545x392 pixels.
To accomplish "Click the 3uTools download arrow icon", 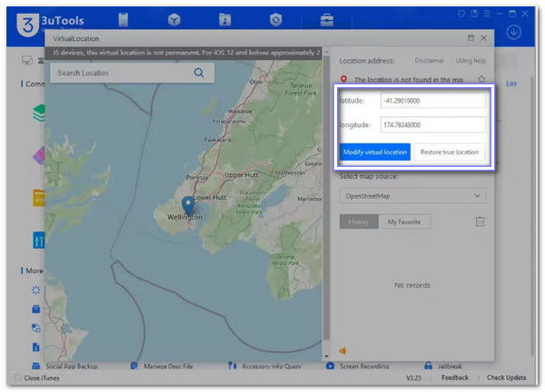I will click(x=513, y=32).
